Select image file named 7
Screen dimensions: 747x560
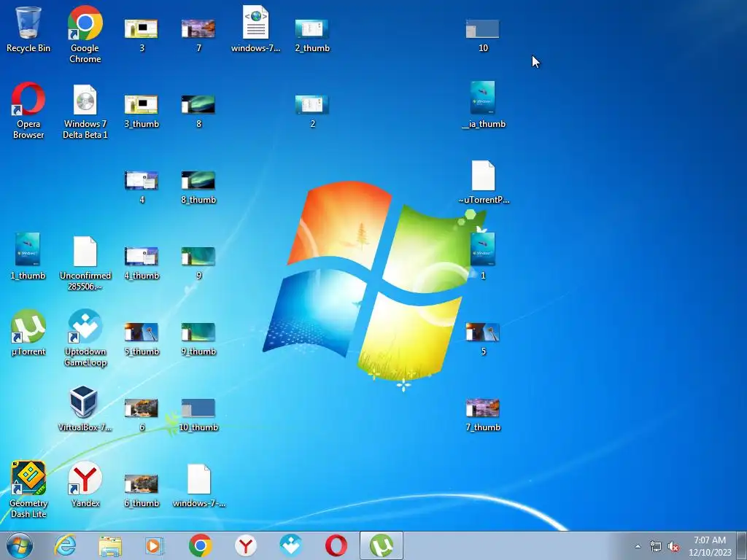[x=198, y=35]
